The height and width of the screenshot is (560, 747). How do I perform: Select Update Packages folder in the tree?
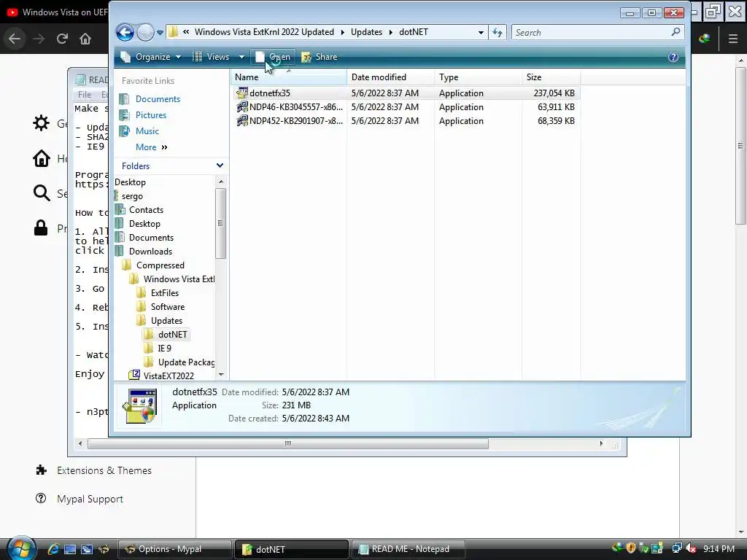(186, 362)
